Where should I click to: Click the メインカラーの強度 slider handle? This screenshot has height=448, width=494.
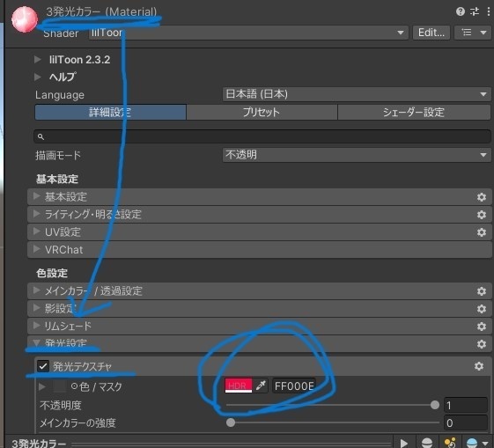coord(231,422)
